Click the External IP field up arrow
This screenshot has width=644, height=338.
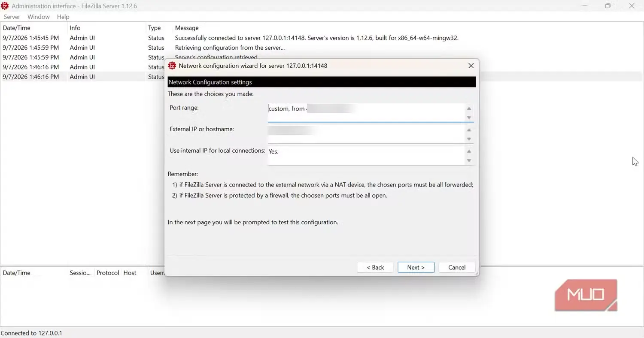point(469,130)
